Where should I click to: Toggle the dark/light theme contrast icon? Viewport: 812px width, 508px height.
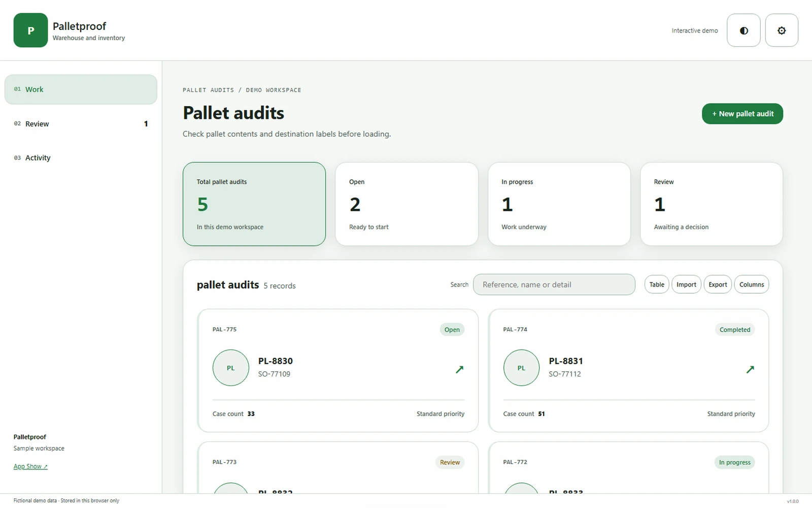[x=743, y=30]
